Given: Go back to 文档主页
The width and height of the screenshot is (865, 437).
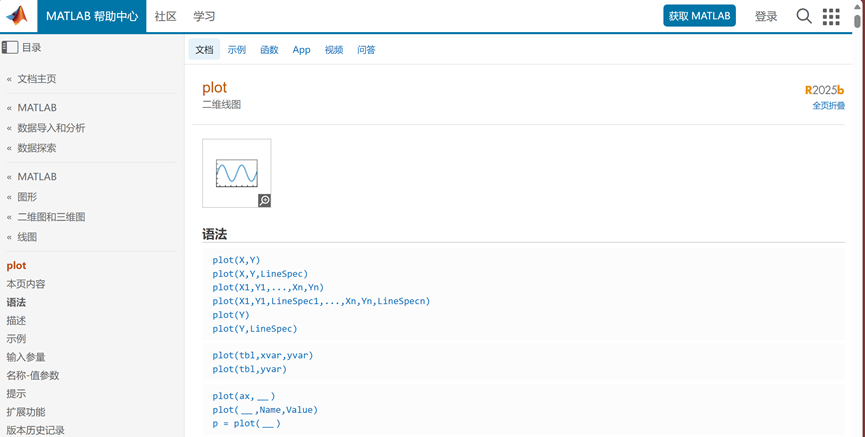Looking at the screenshot, I should [37, 79].
